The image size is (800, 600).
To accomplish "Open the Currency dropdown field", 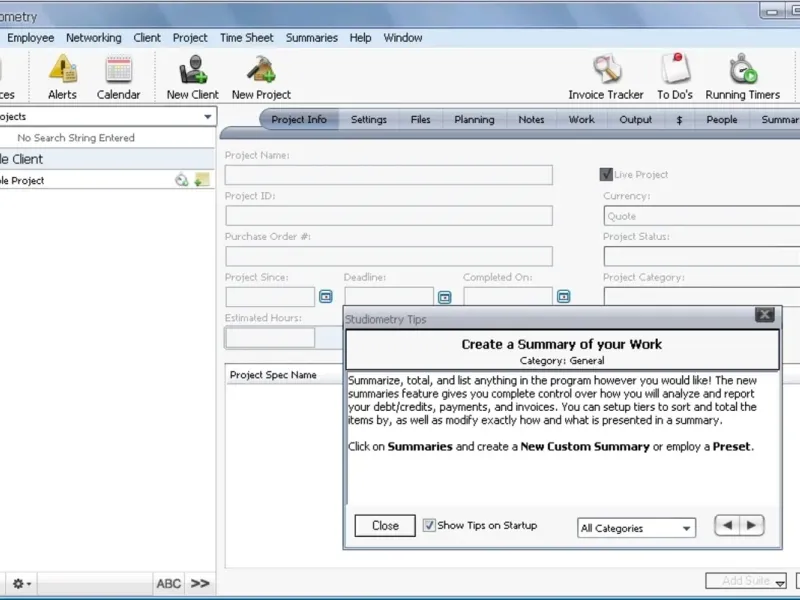I will pos(702,216).
